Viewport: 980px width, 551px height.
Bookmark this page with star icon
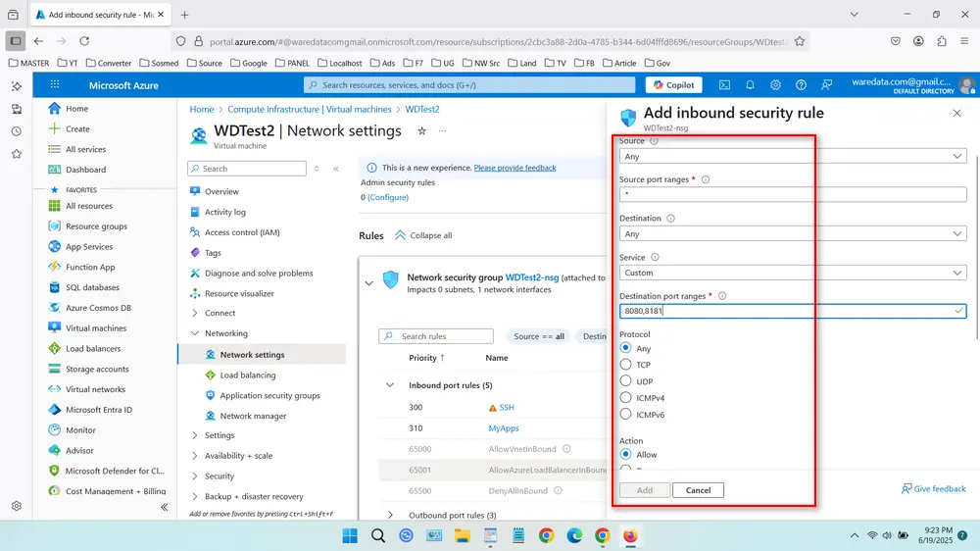click(x=800, y=41)
